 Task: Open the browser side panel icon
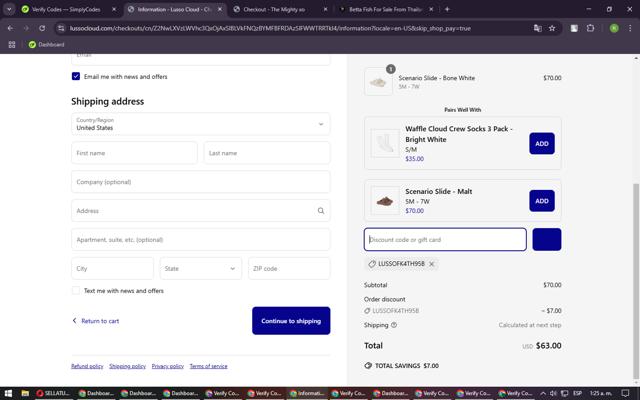coord(574,28)
